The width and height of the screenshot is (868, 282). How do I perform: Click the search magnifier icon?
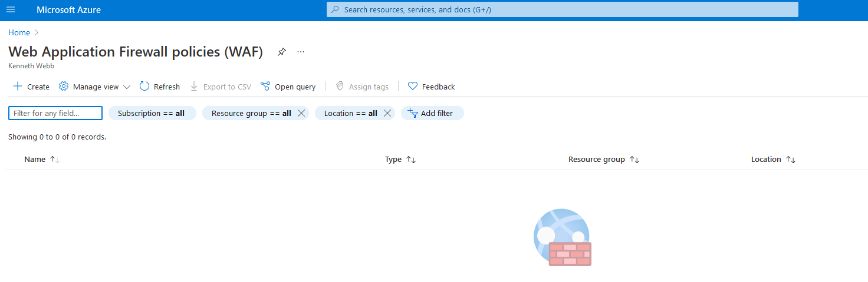click(x=335, y=10)
